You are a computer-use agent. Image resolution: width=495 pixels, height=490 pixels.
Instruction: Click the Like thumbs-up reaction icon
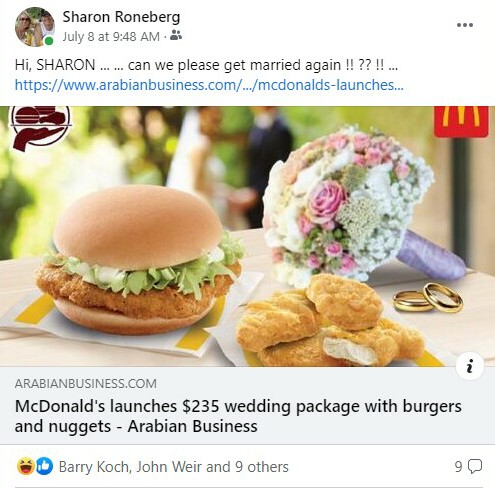click(x=44, y=466)
